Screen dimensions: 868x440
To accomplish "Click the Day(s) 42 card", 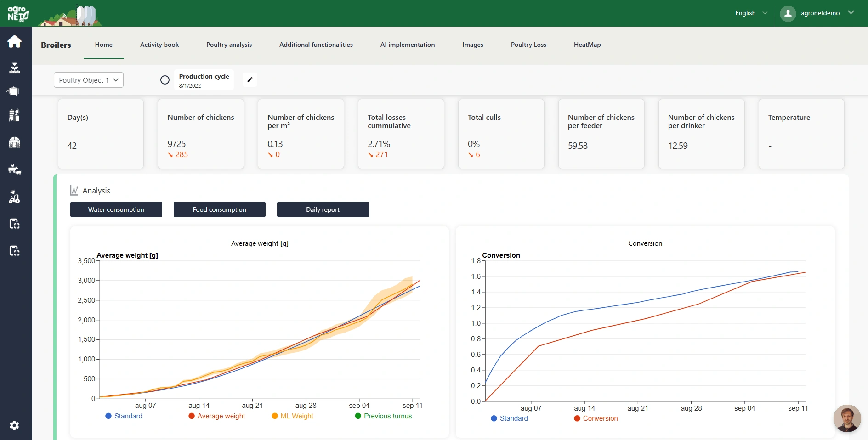I will pos(101,134).
